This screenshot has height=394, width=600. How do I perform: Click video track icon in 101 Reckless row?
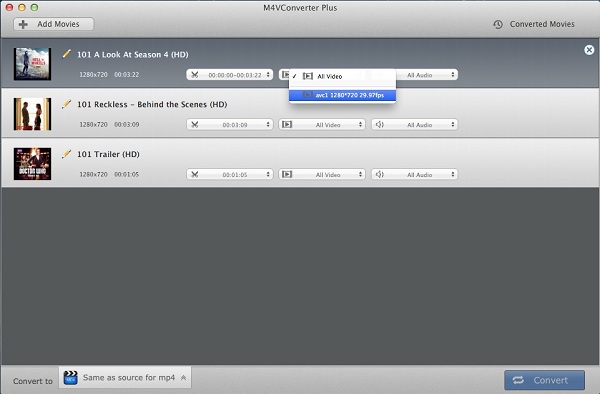coord(287,125)
